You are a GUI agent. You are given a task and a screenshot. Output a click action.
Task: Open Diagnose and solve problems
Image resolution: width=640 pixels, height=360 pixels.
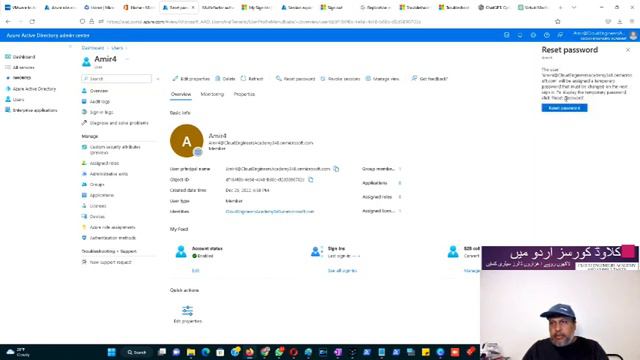[x=119, y=122]
